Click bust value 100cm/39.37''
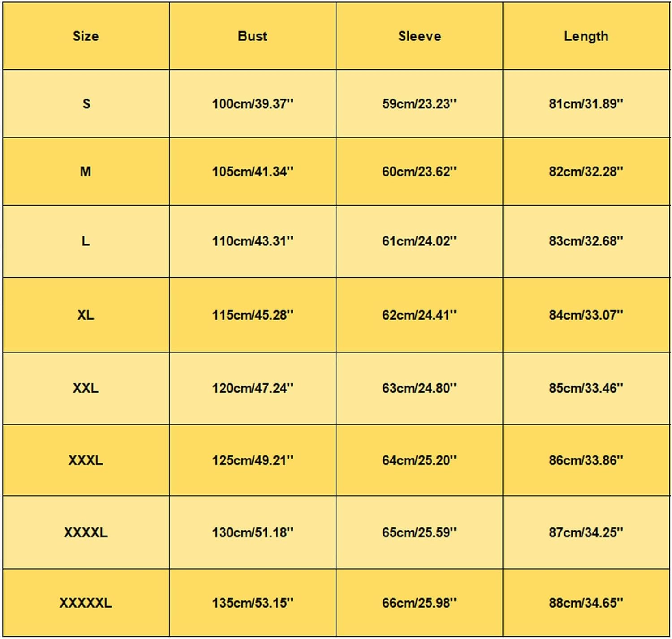672x639 pixels. tap(253, 104)
